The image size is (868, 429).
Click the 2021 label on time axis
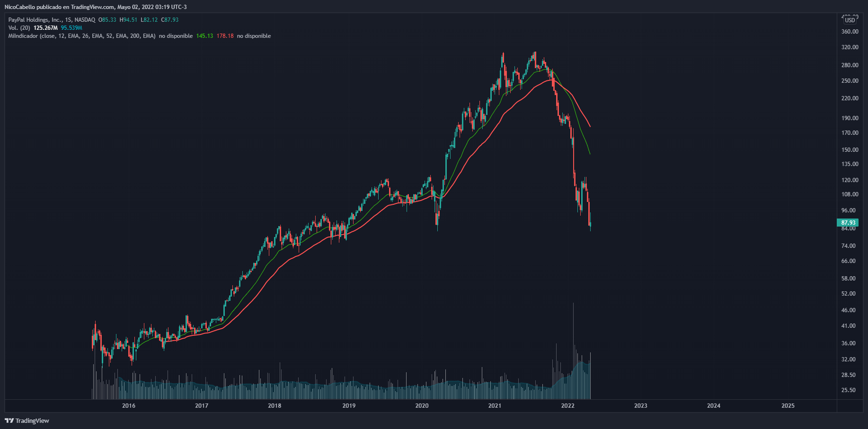point(495,406)
